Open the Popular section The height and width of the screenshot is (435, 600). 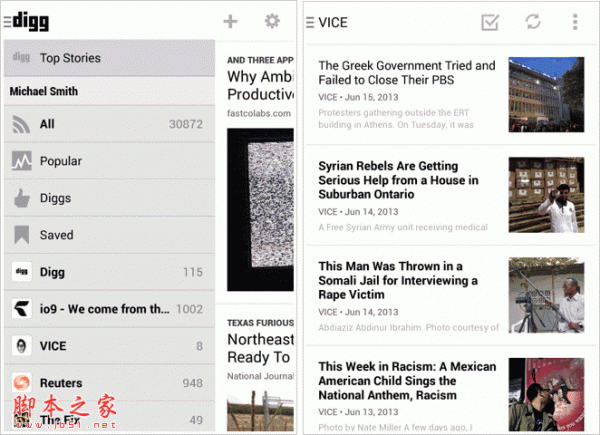109,161
